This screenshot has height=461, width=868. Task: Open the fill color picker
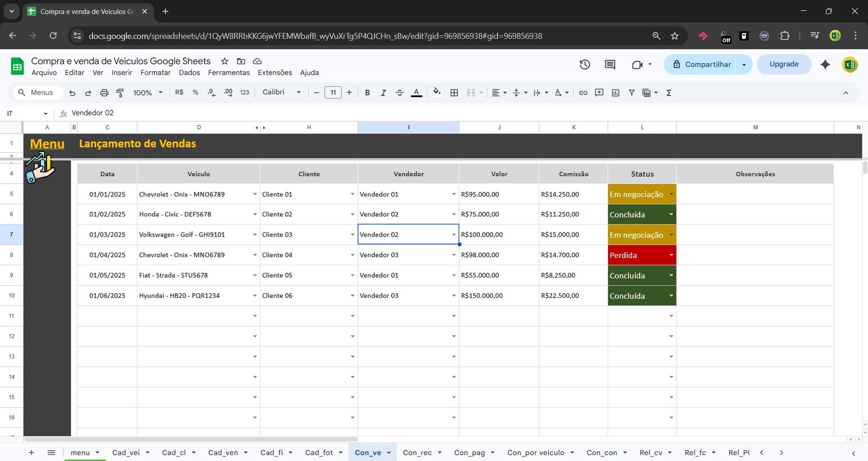(437, 92)
